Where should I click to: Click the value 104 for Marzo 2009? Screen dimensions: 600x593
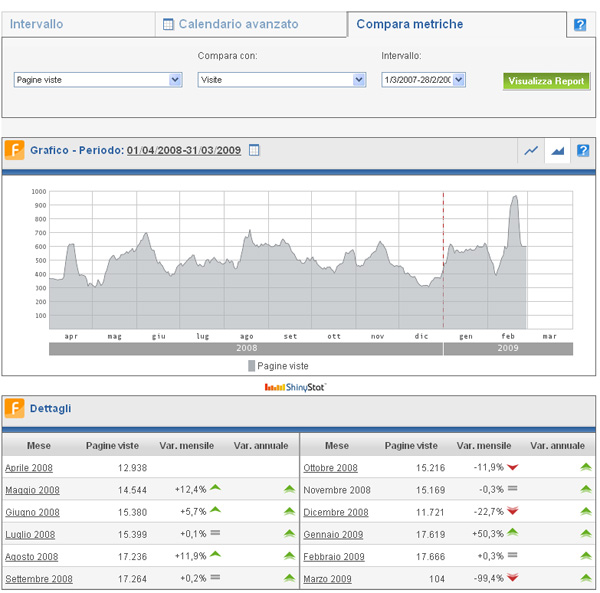[x=437, y=579]
